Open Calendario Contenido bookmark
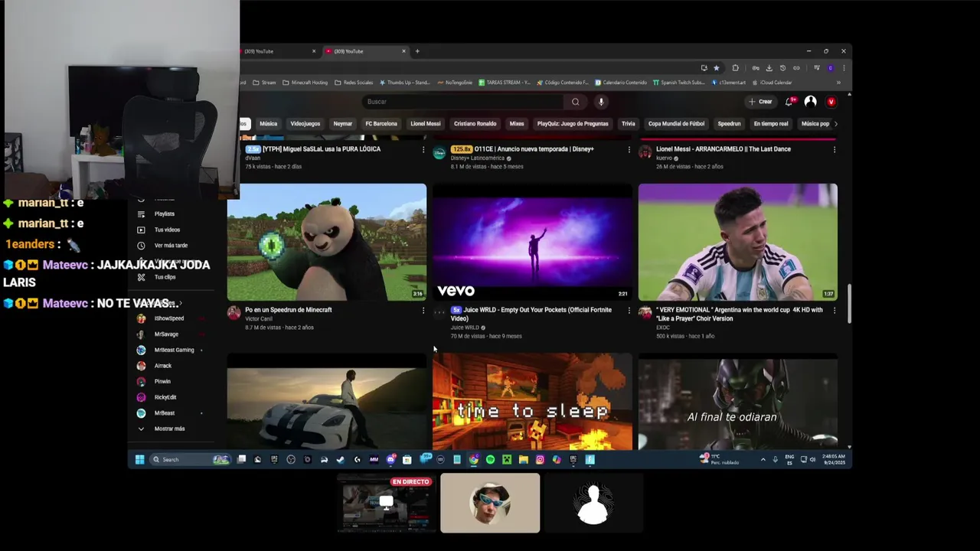980x551 pixels. coord(620,83)
